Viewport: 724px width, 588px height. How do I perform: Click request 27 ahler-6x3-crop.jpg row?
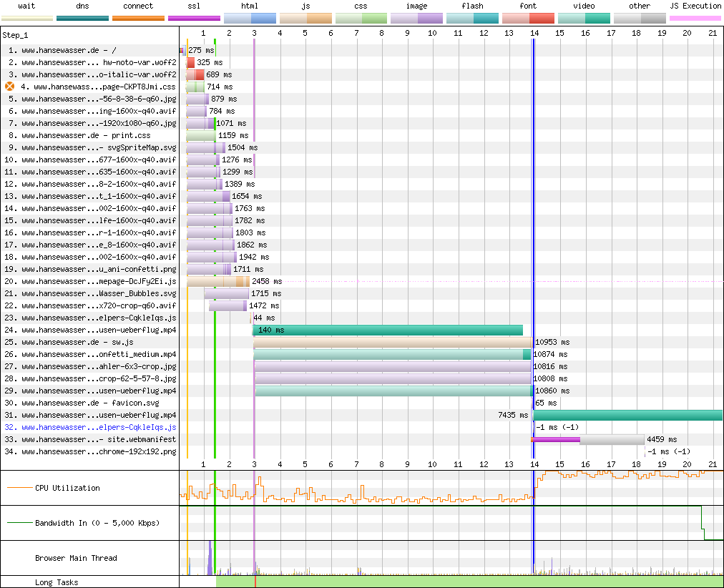pyautogui.click(x=89, y=366)
